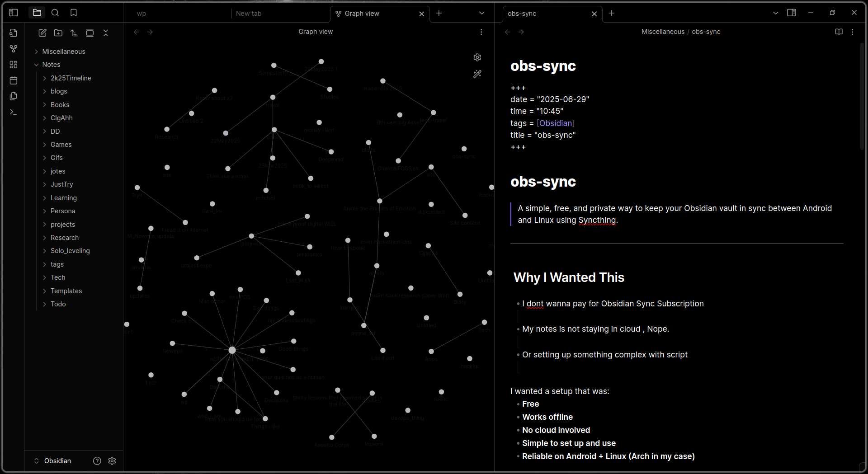Click the note vertical scrollbar
The image size is (868, 474).
(862, 97)
